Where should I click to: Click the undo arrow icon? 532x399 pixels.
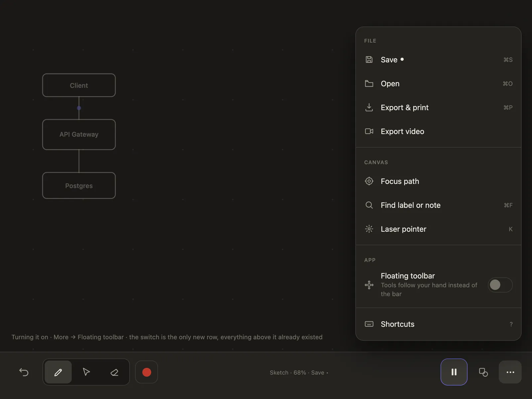pyautogui.click(x=24, y=372)
